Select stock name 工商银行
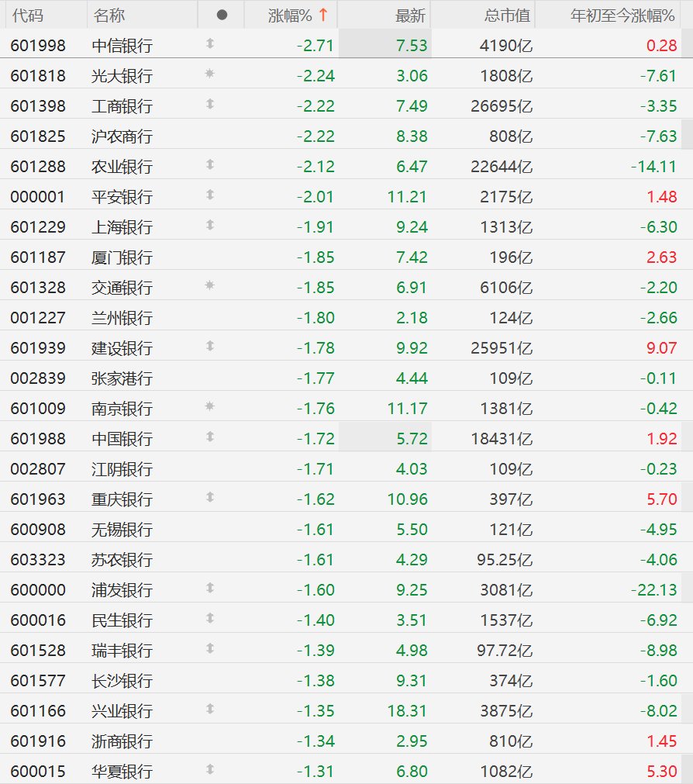 122,106
